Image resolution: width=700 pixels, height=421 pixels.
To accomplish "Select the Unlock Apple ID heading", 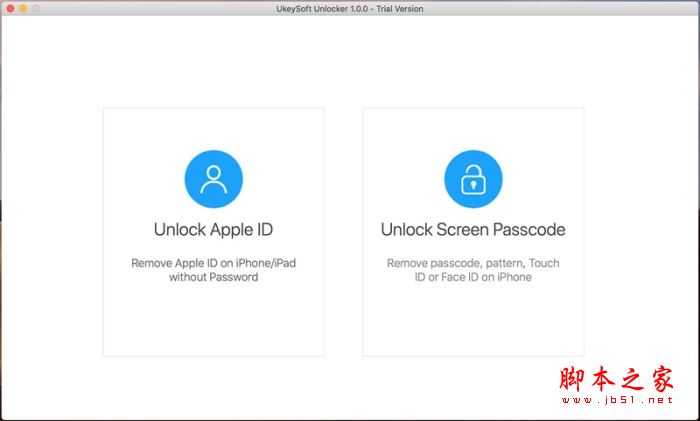I will point(213,229).
